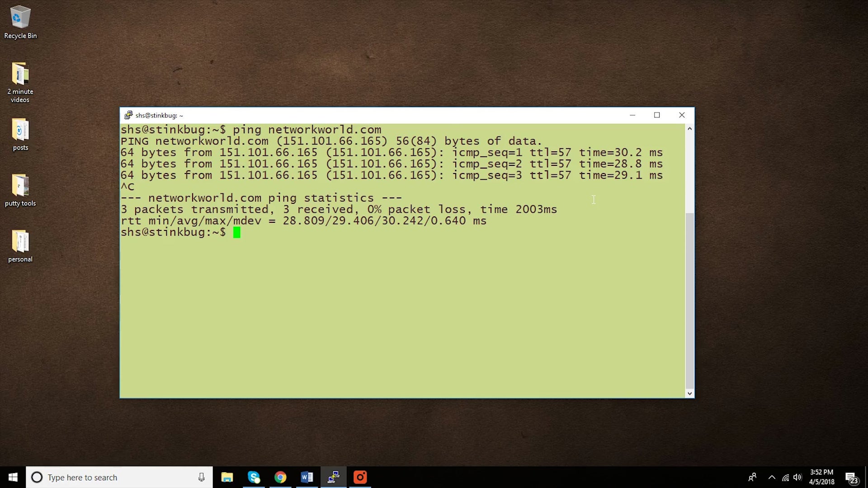
Task: Click the icmp_seq=2 ping reply line
Action: [x=392, y=164]
